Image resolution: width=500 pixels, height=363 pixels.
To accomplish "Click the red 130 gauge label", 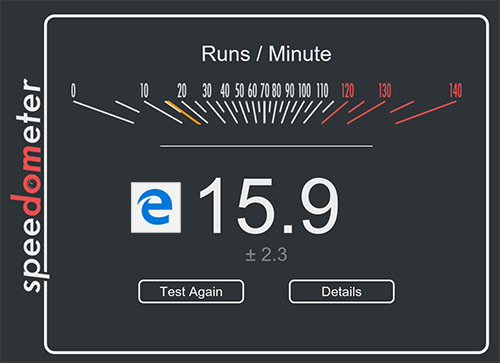I will (x=385, y=90).
